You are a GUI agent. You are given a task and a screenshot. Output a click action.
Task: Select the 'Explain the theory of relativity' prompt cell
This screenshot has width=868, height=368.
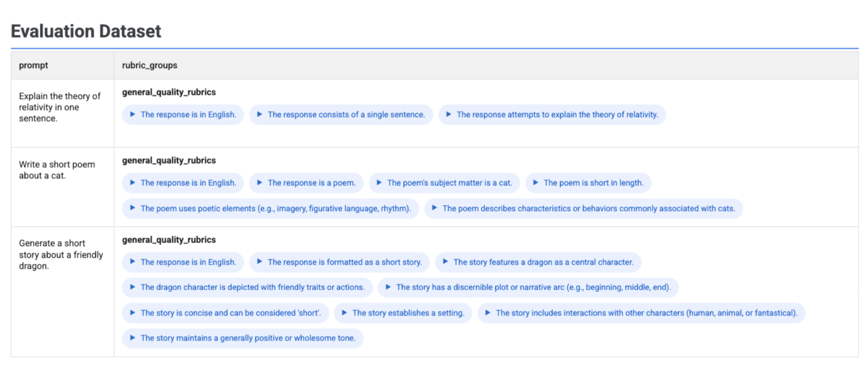(60, 108)
